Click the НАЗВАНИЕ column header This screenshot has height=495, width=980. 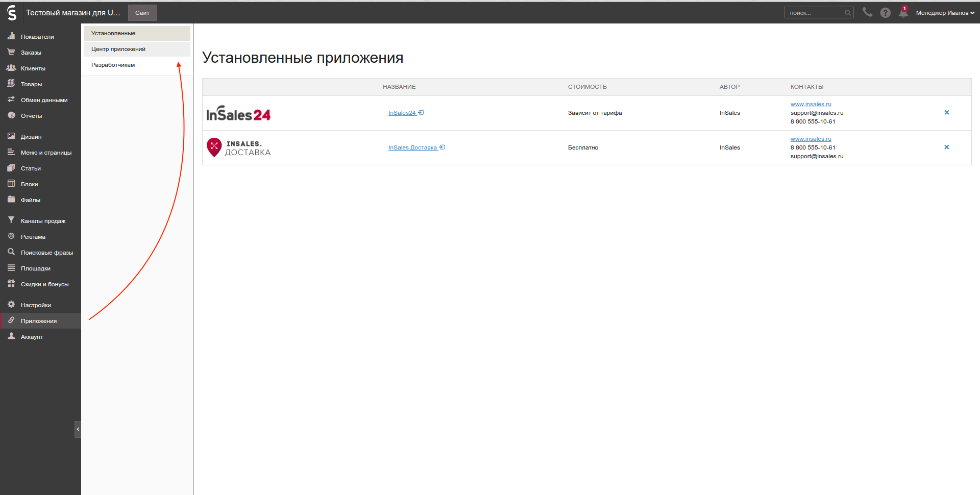(399, 87)
